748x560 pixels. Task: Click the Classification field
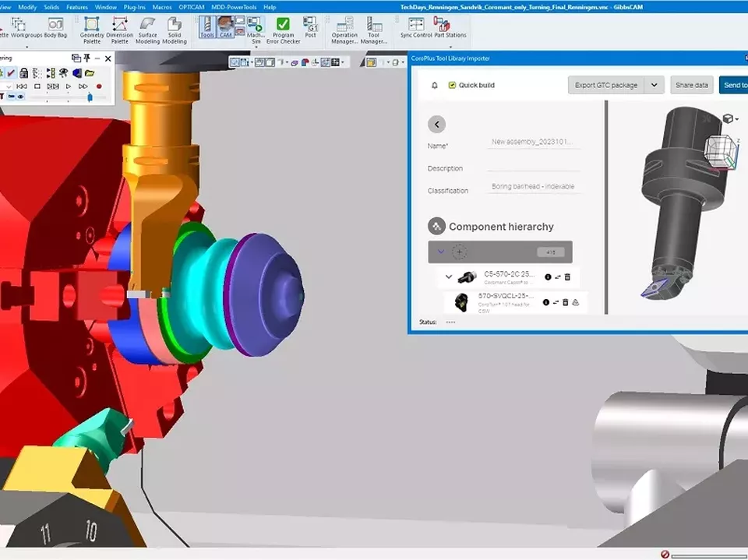pyautogui.click(x=533, y=186)
